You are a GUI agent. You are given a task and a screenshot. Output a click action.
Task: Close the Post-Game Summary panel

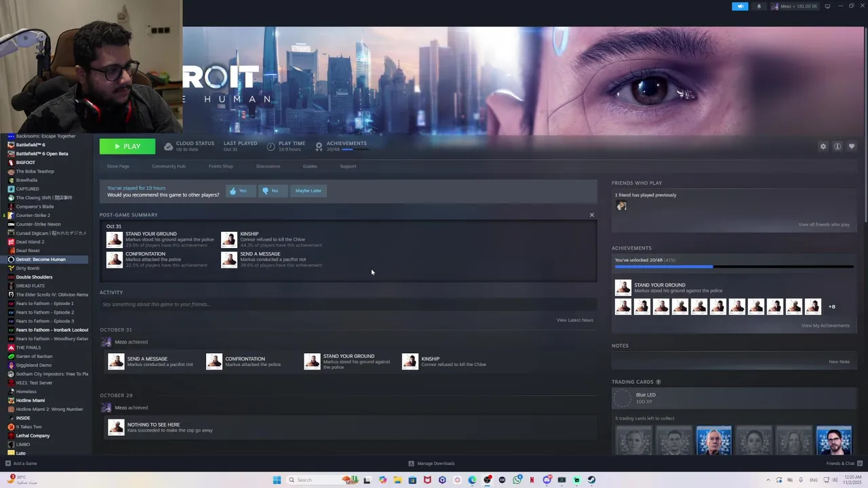coord(591,215)
